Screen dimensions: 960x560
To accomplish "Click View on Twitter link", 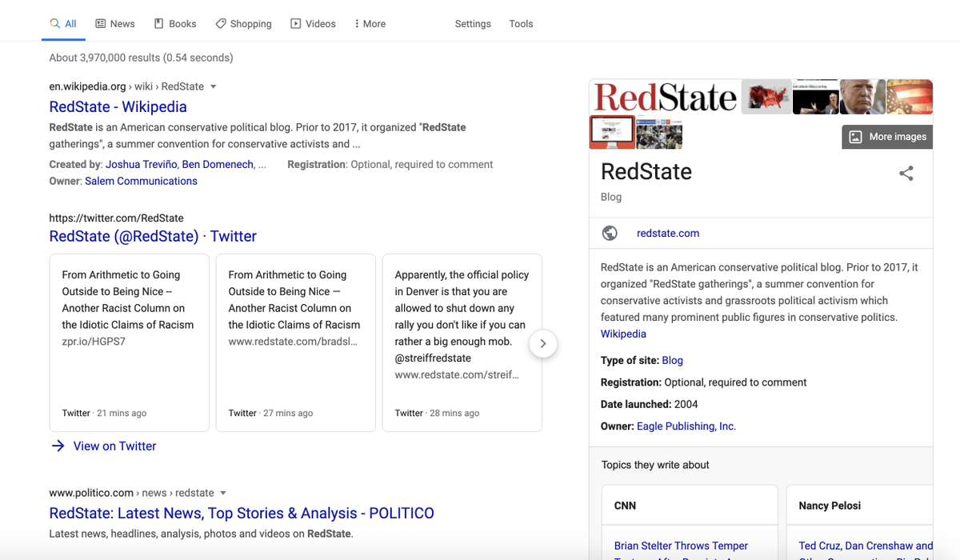I will pos(114,446).
